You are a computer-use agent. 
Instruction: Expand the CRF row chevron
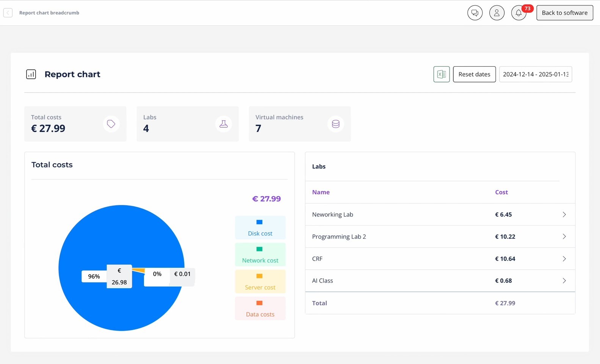pyautogui.click(x=564, y=259)
